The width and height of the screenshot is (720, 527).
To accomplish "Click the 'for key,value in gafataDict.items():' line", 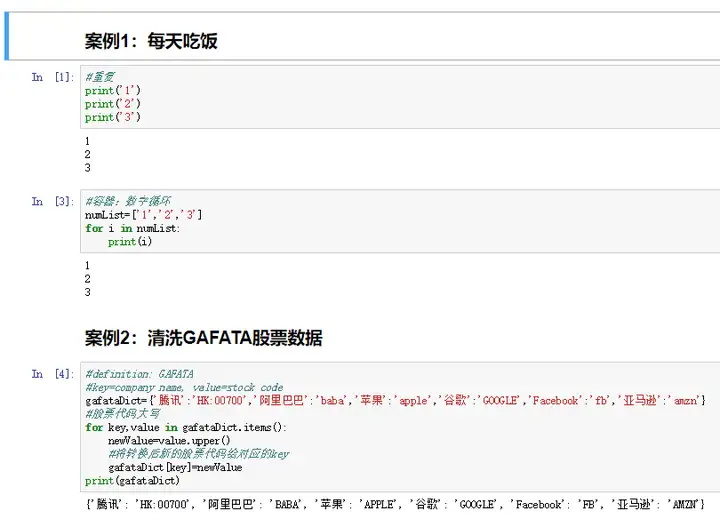I will coord(186,427).
